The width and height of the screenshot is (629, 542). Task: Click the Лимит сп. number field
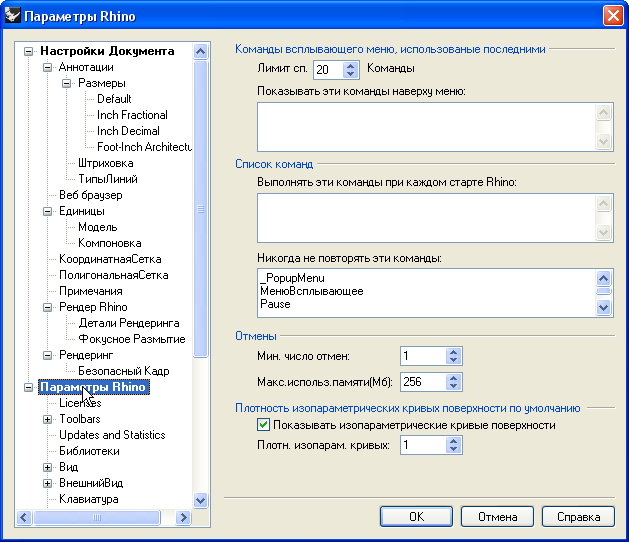pos(329,70)
